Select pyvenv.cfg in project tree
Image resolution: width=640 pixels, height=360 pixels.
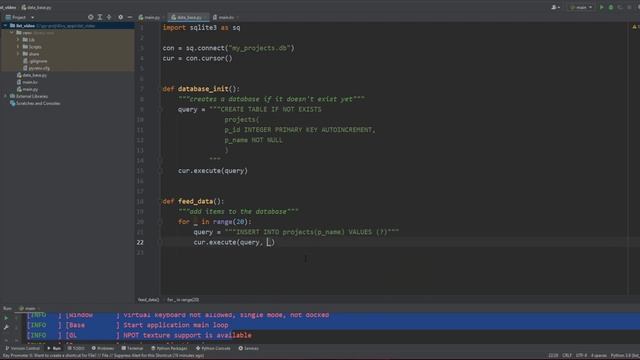(37, 68)
